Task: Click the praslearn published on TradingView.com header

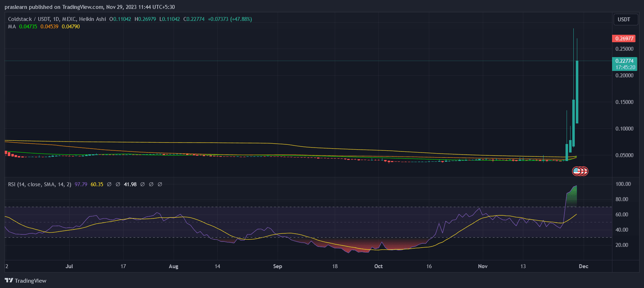Action: (89, 7)
